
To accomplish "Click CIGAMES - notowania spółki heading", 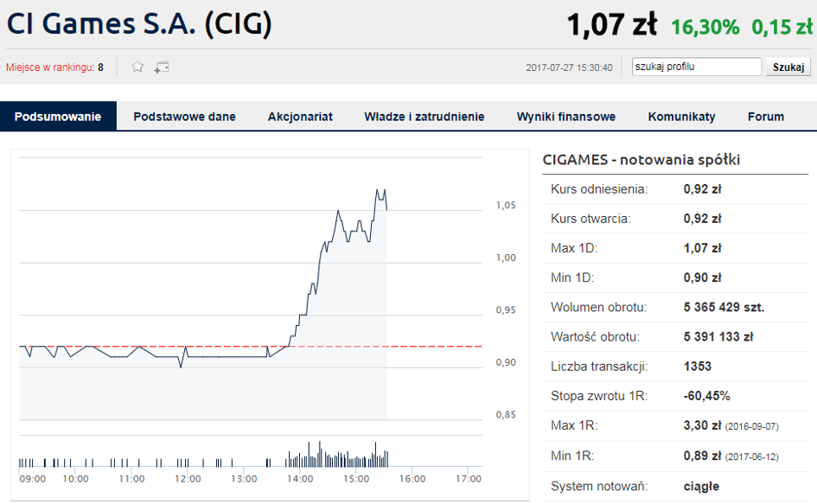I will 641,159.
